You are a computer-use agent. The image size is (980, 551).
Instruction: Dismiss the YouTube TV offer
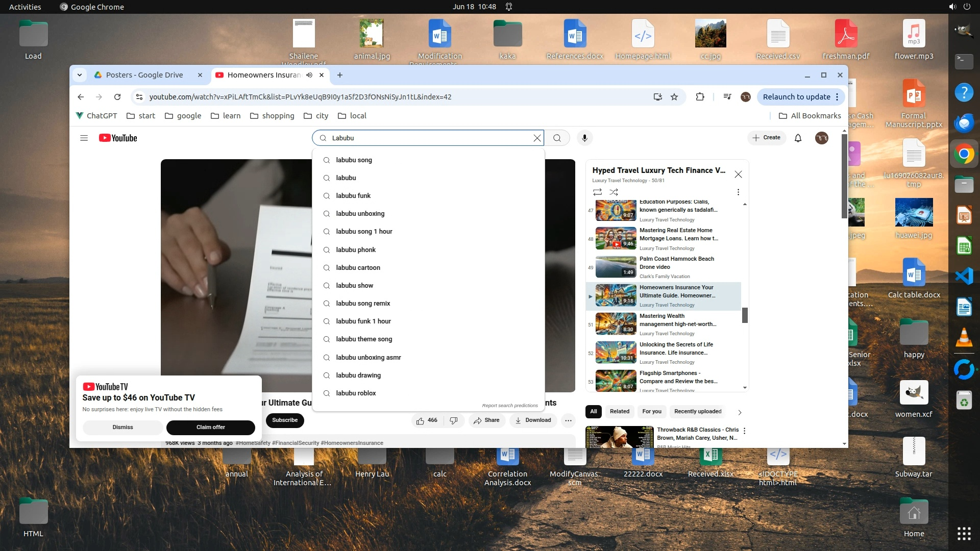122,428
